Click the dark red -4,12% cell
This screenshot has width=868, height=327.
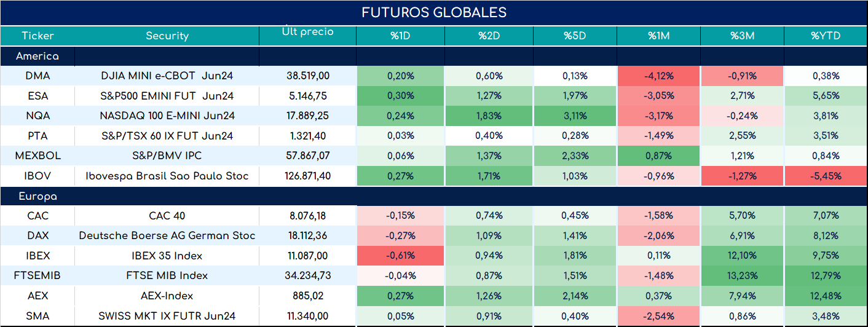659,76
